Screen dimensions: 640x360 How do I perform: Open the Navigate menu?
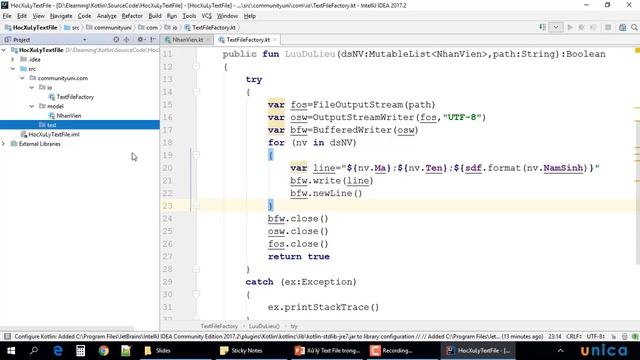[x=61, y=16]
